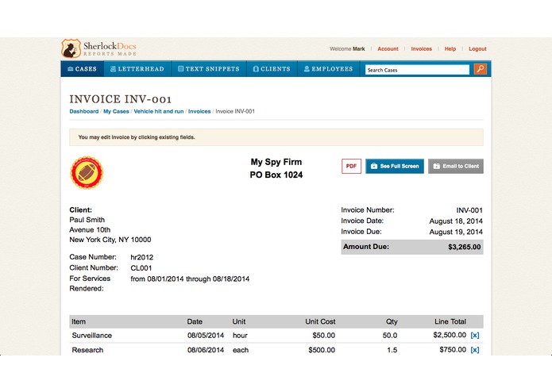This screenshot has height=392, width=552.
Task: Download the invoice as PDF
Action: 351,167
